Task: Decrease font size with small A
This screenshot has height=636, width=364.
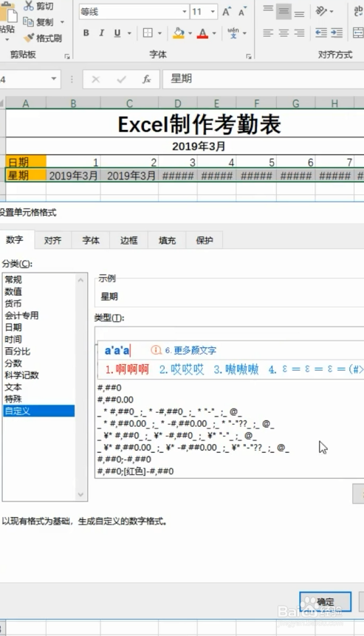Action: (242, 12)
